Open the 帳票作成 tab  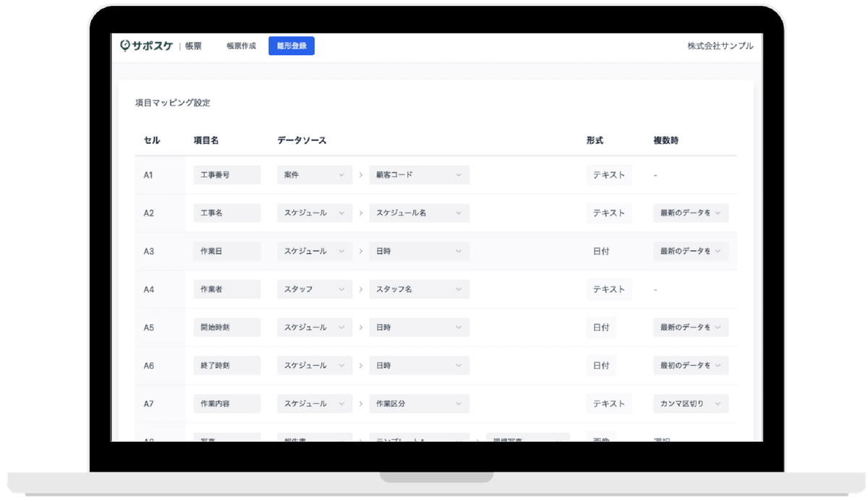click(x=241, y=46)
